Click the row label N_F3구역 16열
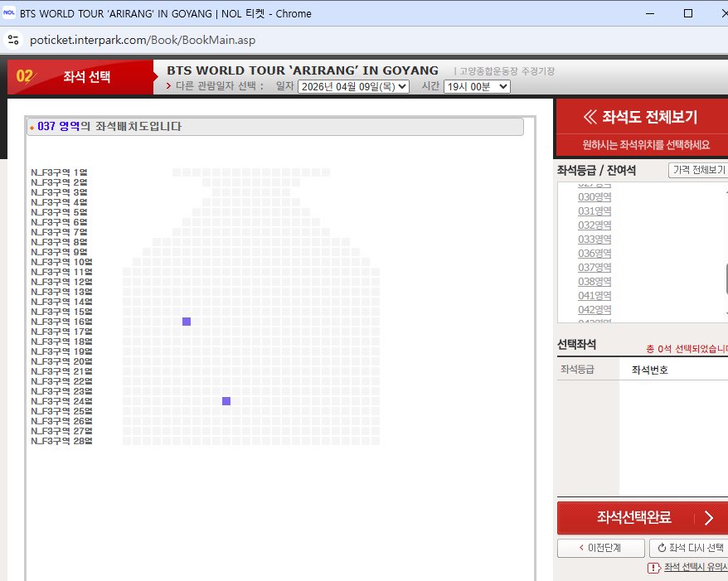 tap(61, 322)
